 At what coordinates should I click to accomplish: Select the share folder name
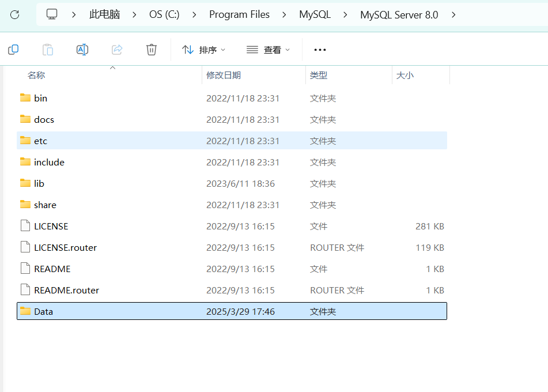coord(45,205)
